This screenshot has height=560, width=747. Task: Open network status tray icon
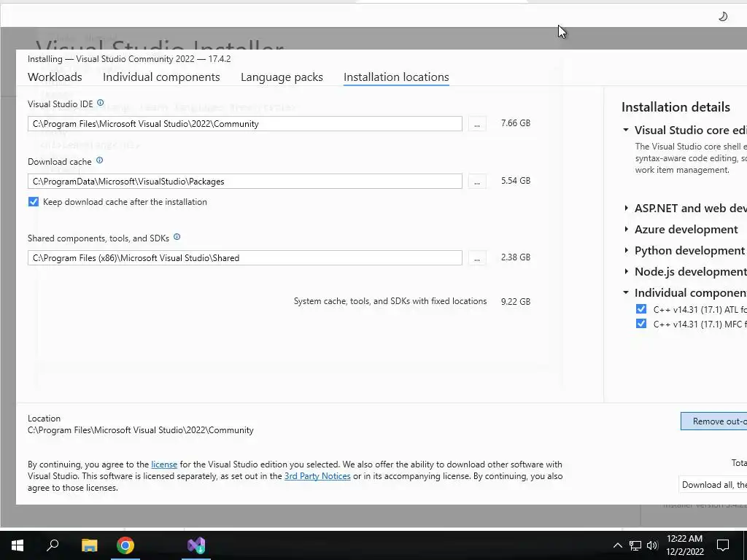click(635, 545)
